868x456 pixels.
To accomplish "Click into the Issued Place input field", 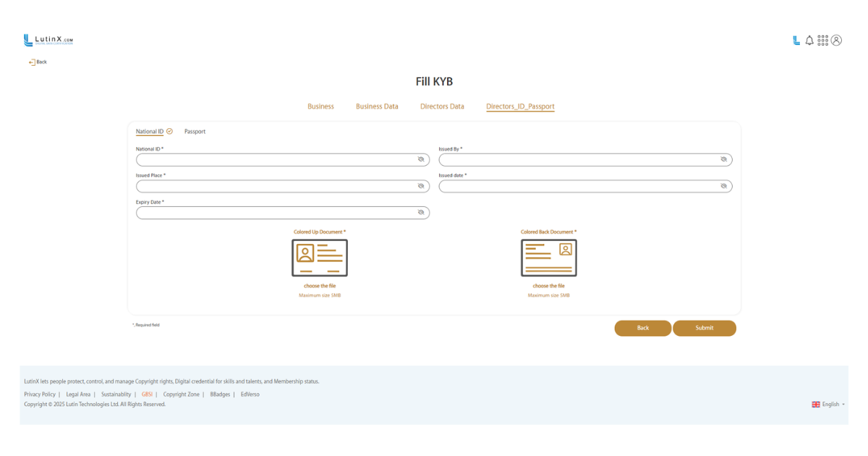I will point(275,186).
